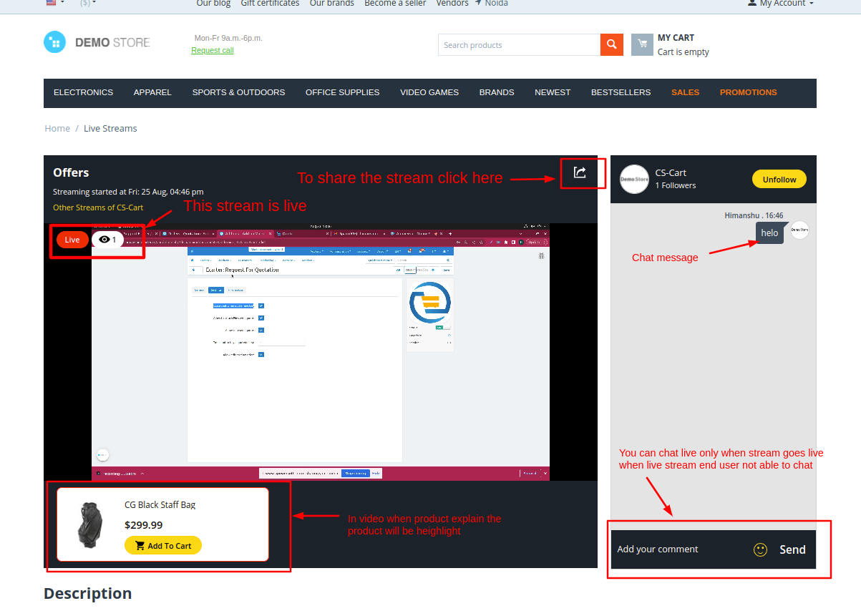Send the chat comment
Image resolution: width=861 pixels, height=616 pixels.
tap(792, 549)
